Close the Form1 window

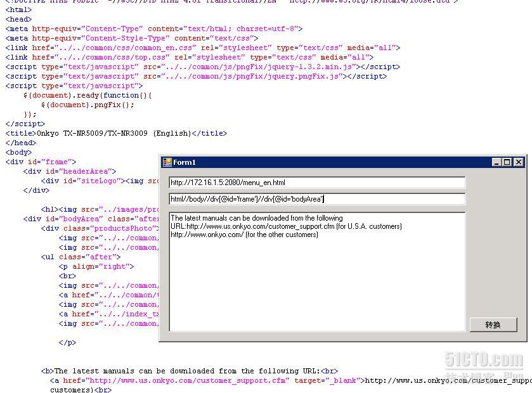tap(519, 162)
